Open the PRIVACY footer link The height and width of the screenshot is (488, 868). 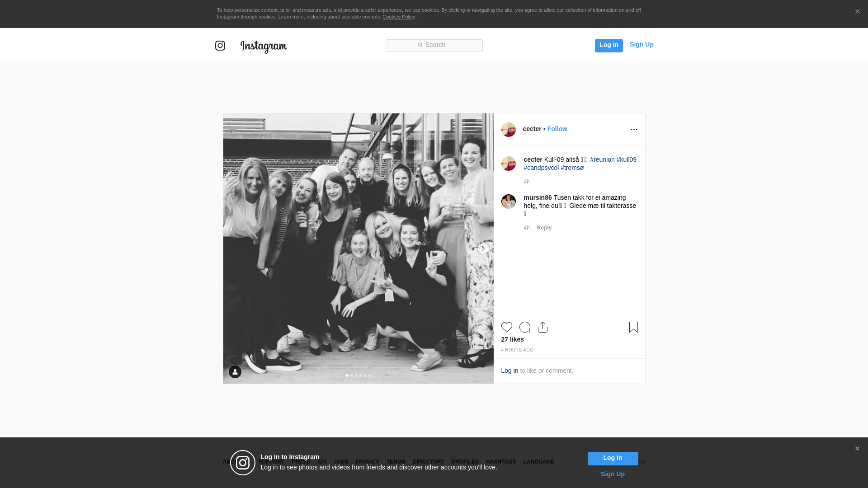(367, 462)
